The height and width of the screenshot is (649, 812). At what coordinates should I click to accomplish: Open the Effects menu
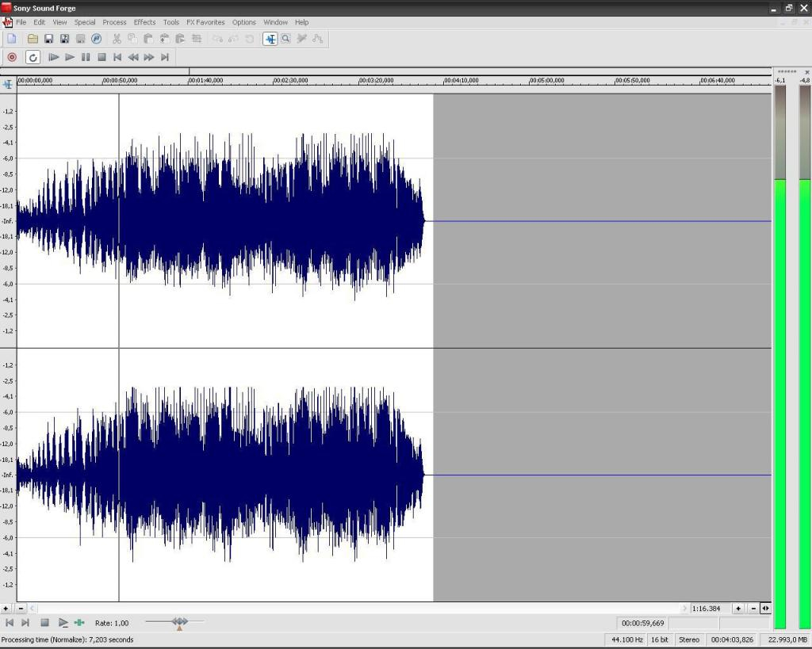tap(144, 22)
